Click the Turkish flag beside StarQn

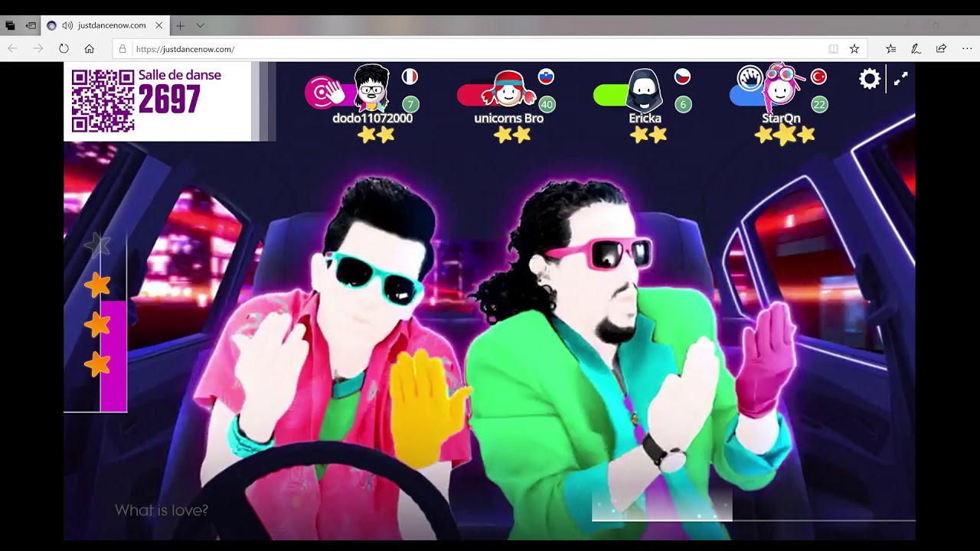point(818,77)
